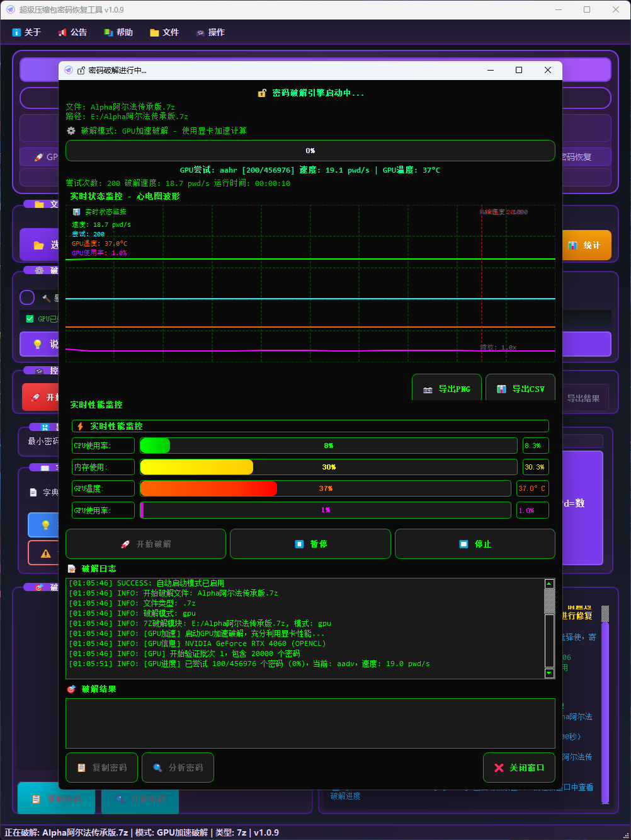Click the pause icon on 暂停 button
This screenshot has height=840, width=631.
click(x=300, y=544)
